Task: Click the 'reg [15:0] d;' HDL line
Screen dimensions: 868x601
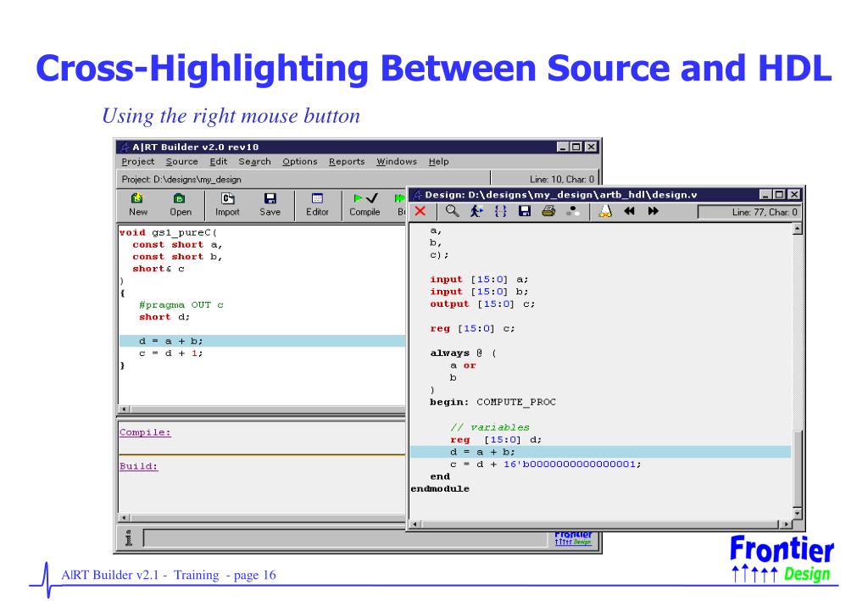Action: (496, 440)
